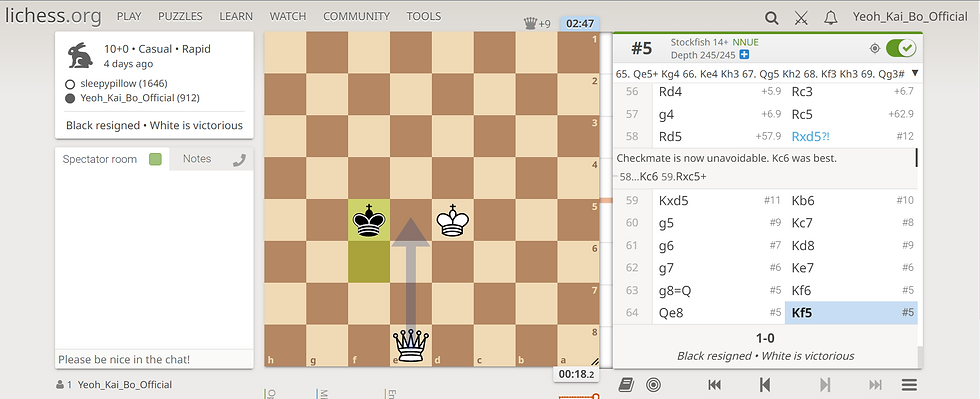
Task: Go to lichess.org home logo
Action: pyautogui.click(x=52, y=16)
